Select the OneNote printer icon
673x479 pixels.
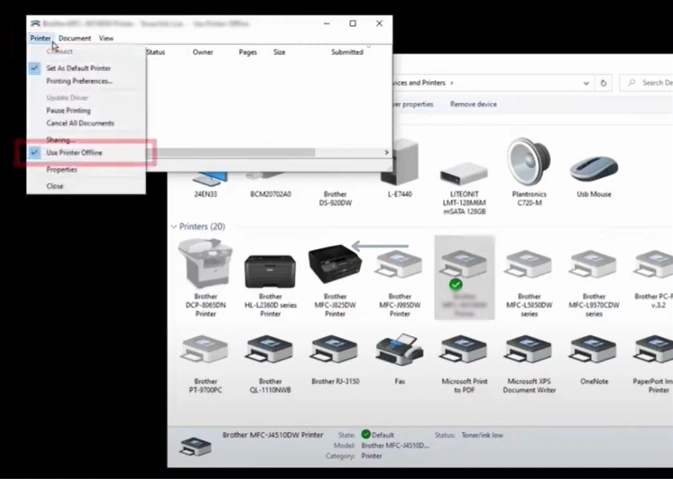(594, 352)
